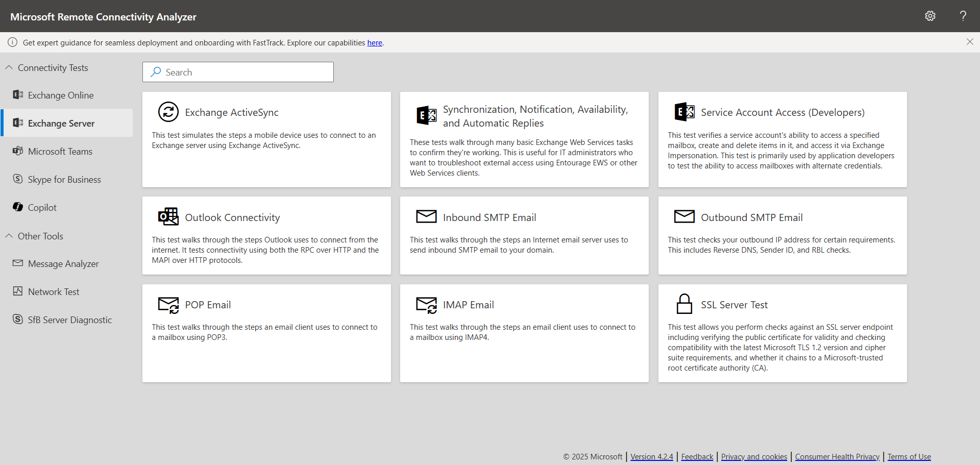Viewport: 980px width, 465px height.
Task: Select the Exchange ActiveSync sync icon
Action: point(168,112)
